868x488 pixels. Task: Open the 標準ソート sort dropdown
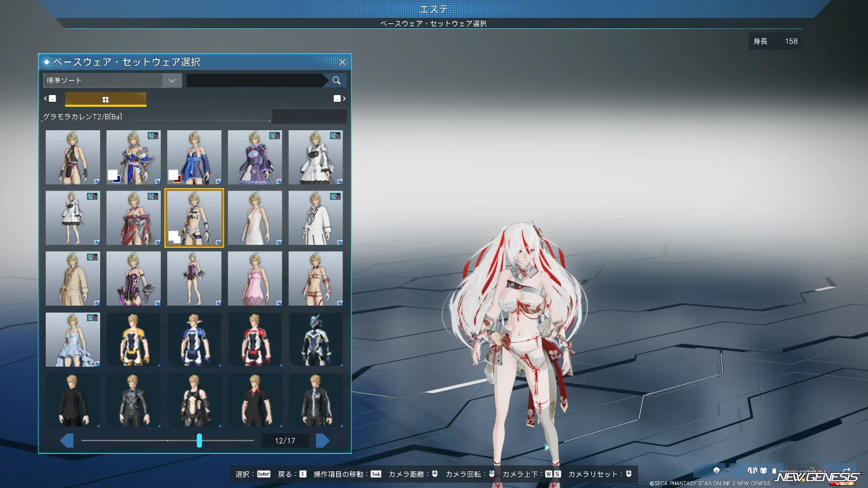coord(103,80)
